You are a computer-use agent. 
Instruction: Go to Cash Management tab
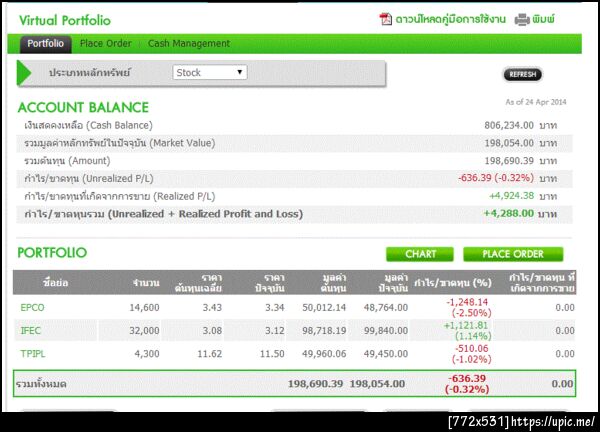[189, 43]
